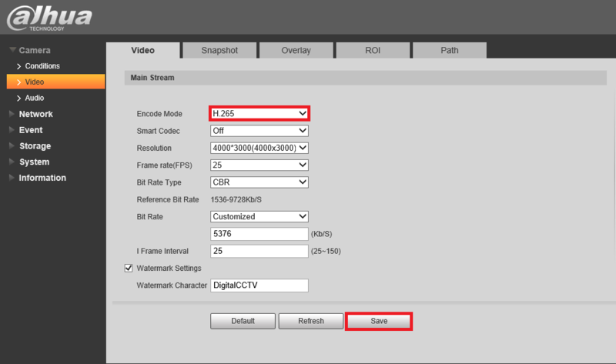
Task: Click the Default button
Action: click(x=243, y=321)
